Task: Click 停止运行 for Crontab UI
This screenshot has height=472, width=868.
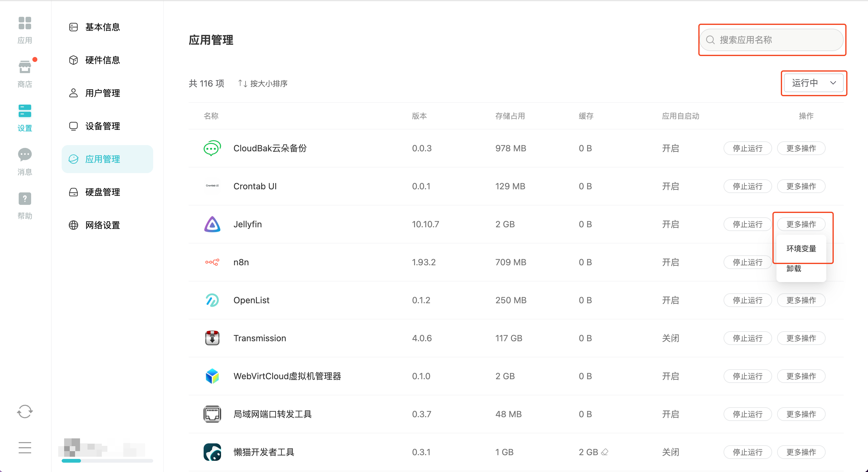Action: [x=748, y=186]
